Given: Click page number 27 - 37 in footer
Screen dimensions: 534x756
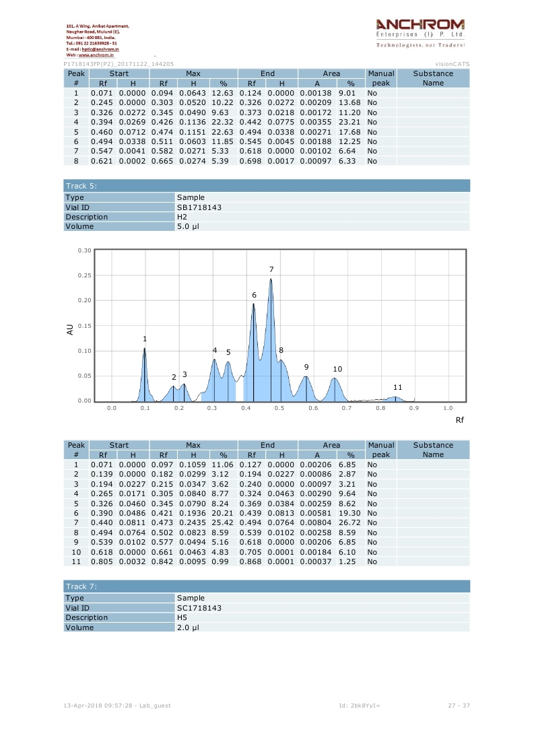Looking at the screenshot, I should (459, 706).
